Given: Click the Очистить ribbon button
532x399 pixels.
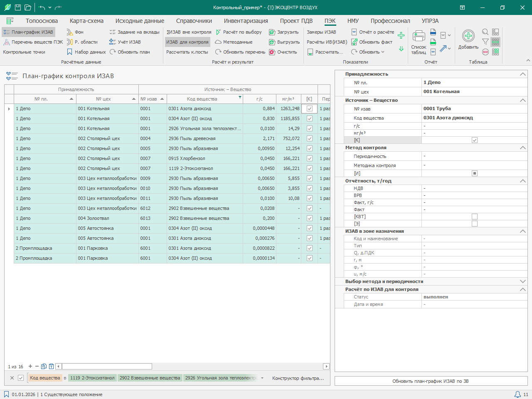Looking at the screenshot, I should [283, 52].
